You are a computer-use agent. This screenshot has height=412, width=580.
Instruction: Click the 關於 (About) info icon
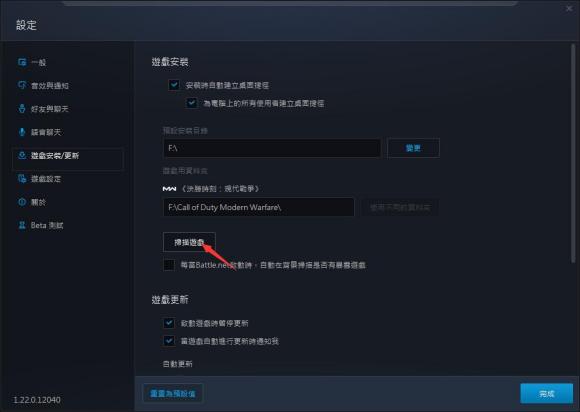pyautogui.click(x=22, y=202)
